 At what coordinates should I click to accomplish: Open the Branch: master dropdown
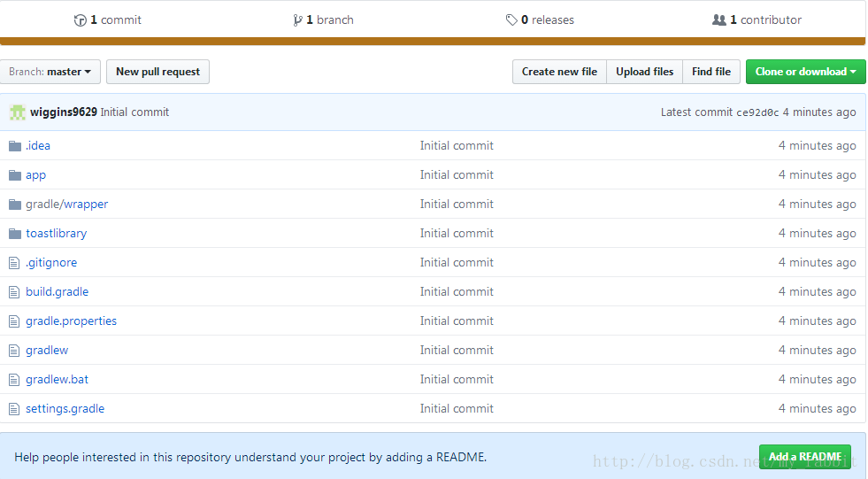point(50,72)
